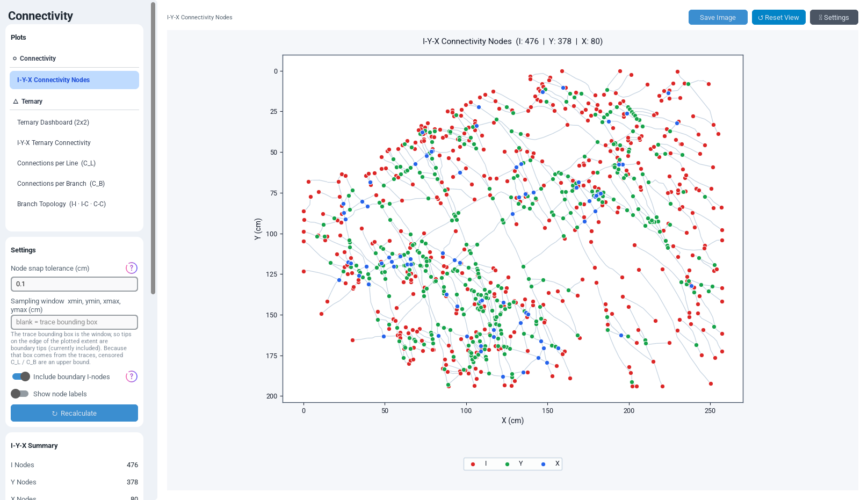Focus the Sampling window input field
868x500 pixels.
pyautogui.click(x=74, y=322)
